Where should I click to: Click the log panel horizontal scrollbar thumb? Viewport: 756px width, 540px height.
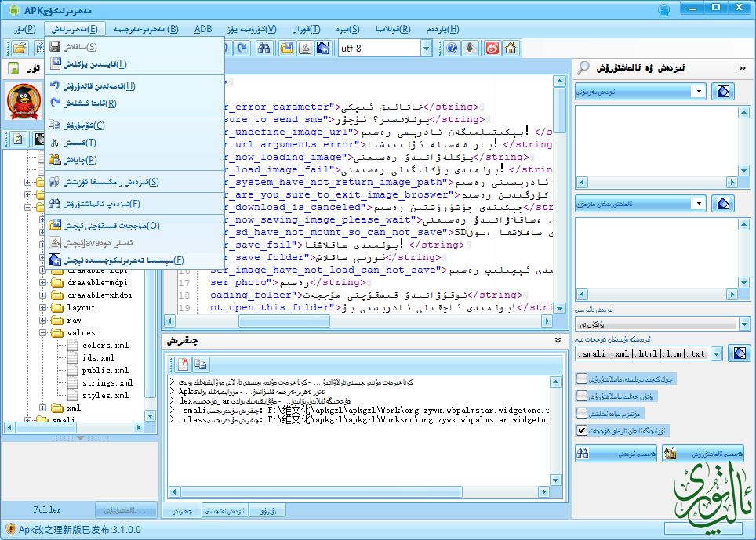pyautogui.click(x=321, y=492)
